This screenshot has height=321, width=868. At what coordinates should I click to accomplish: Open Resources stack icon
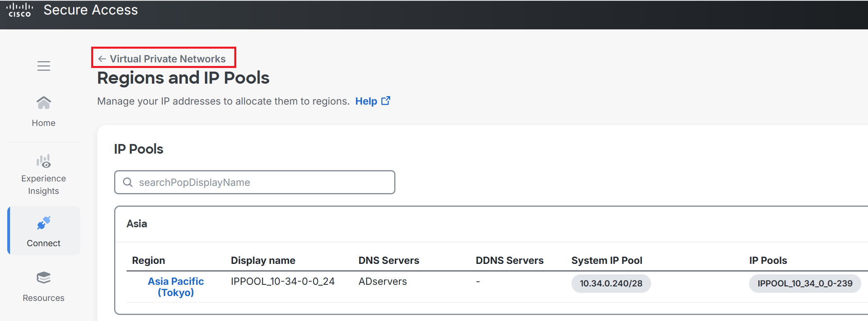(44, 278)
